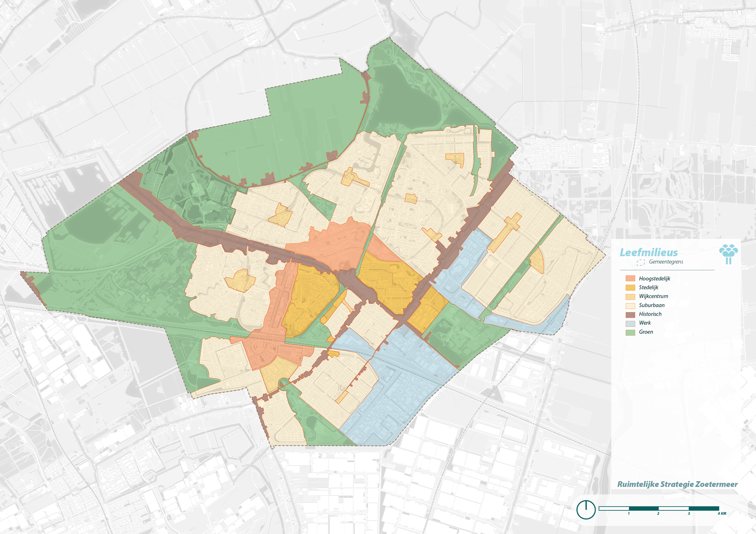This screenshot has height=534, width=756.
Task: Click the Gemeentegrens legend label
Action: pos(666,262)
